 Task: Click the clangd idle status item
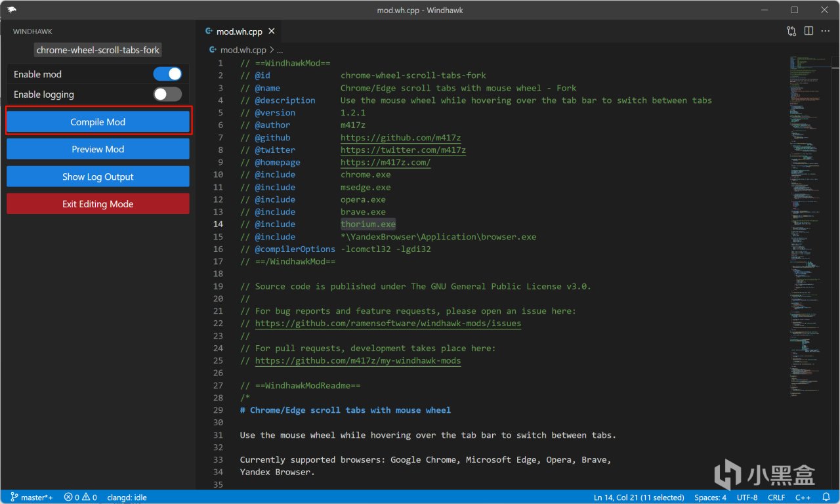(x=127, y=497)
